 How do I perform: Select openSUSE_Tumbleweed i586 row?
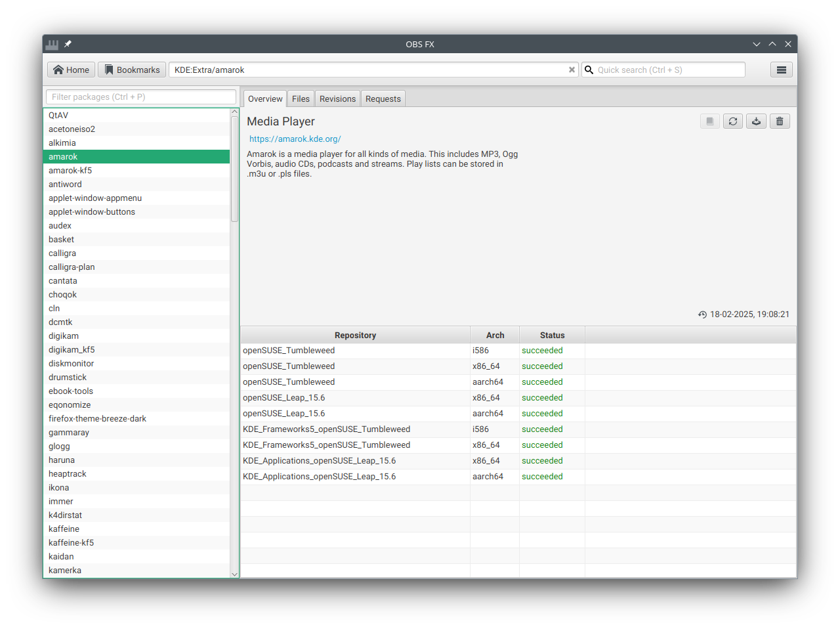click(x=518, y=351)
